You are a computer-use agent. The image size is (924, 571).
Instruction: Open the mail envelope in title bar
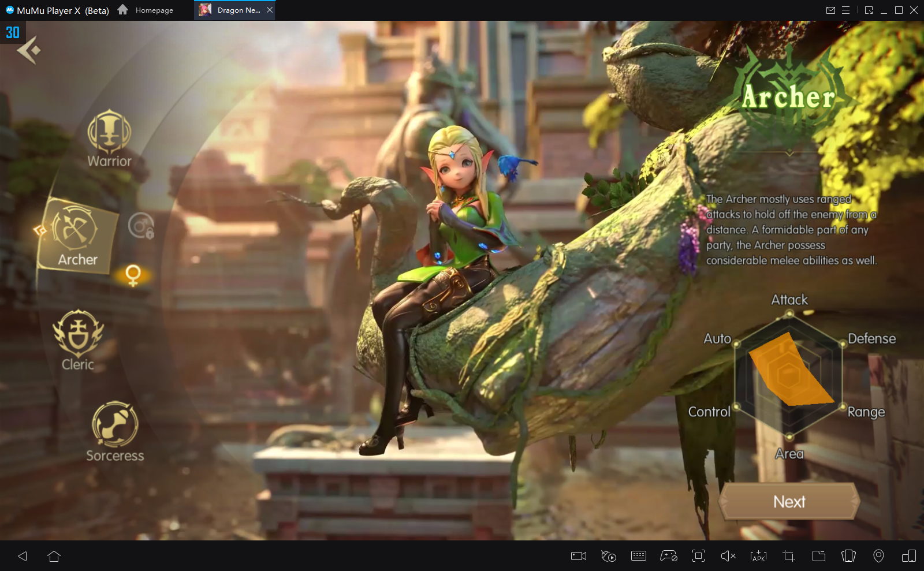coord(830,10)
